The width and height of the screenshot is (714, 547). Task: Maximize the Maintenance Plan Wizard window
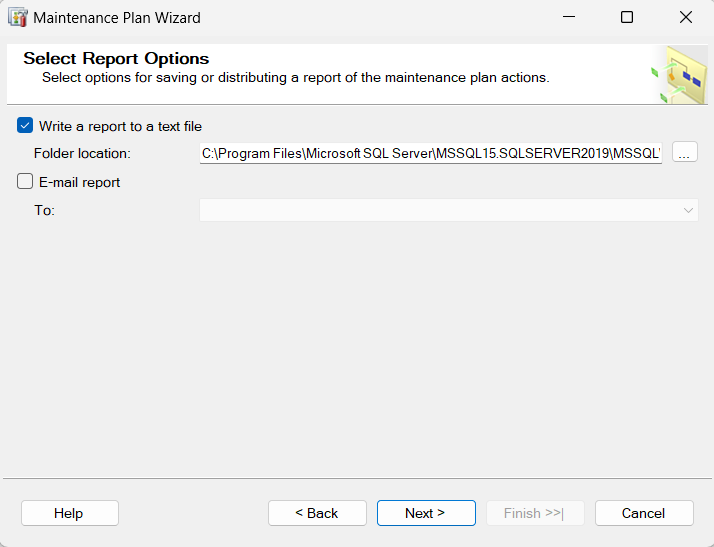pos(627,17)
